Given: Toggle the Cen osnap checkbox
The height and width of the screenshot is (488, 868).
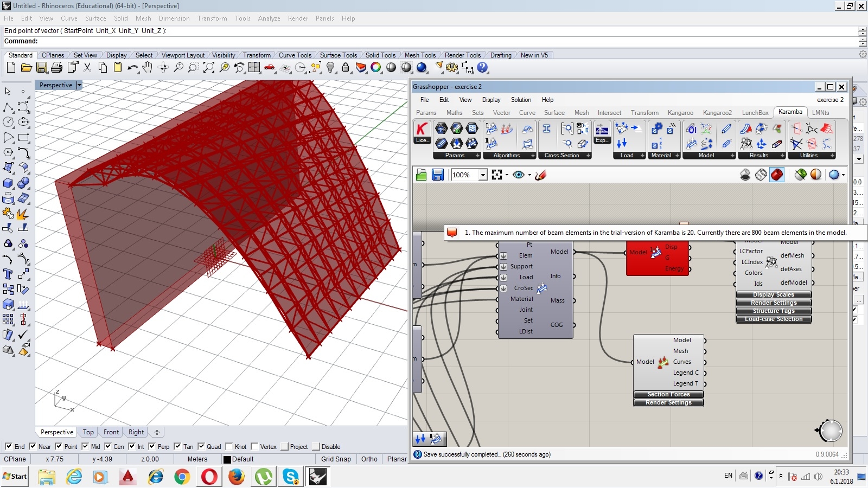Looking at the screenshot, I should 107,446.
